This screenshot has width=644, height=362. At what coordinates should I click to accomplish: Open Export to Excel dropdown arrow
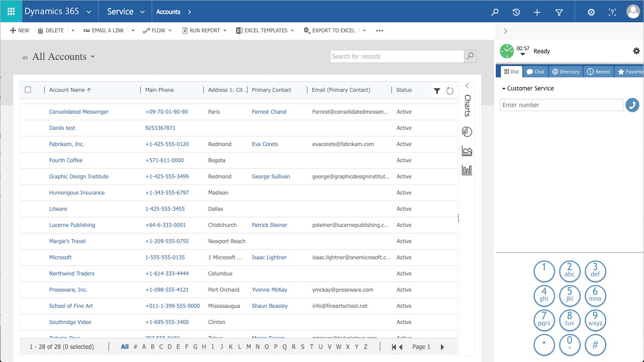click(364, 31)
